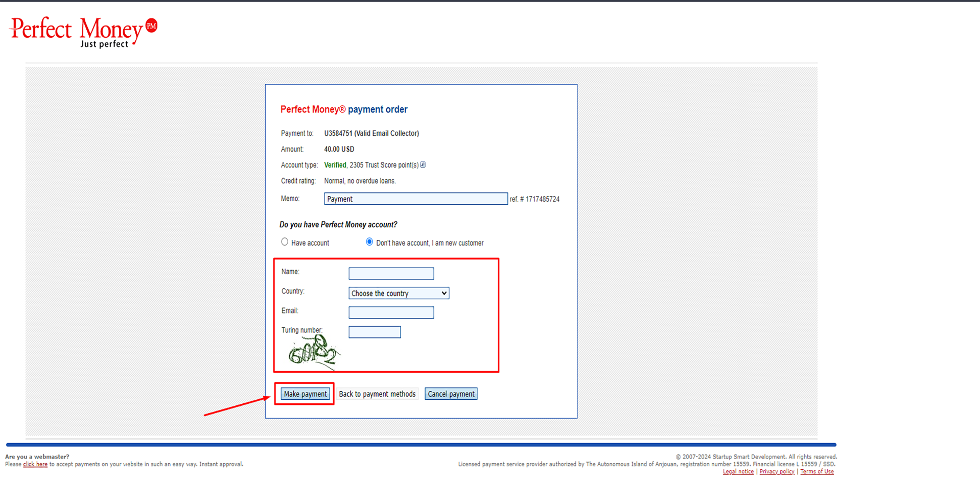Open the webmaster click here link

tap(35, 464)
